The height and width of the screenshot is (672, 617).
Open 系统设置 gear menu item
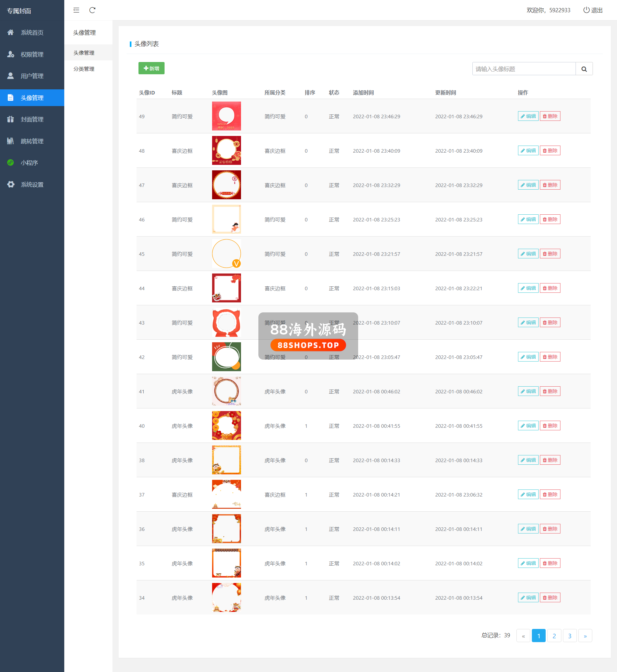coord(32,184)
